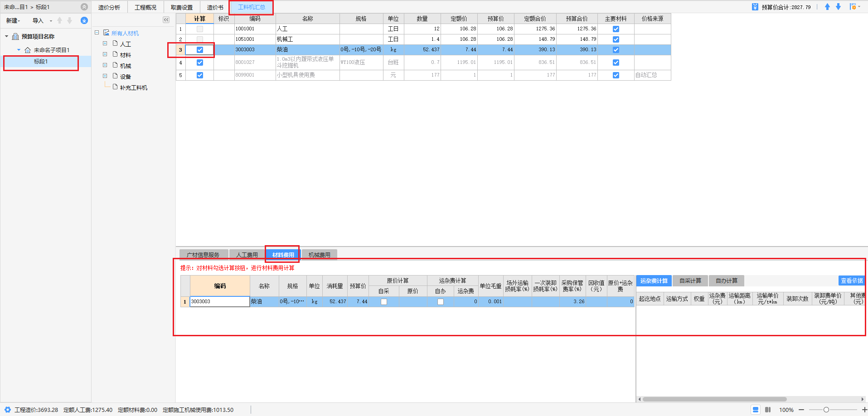Expand the 材料 tree node
868x416 pixels.
105,54
